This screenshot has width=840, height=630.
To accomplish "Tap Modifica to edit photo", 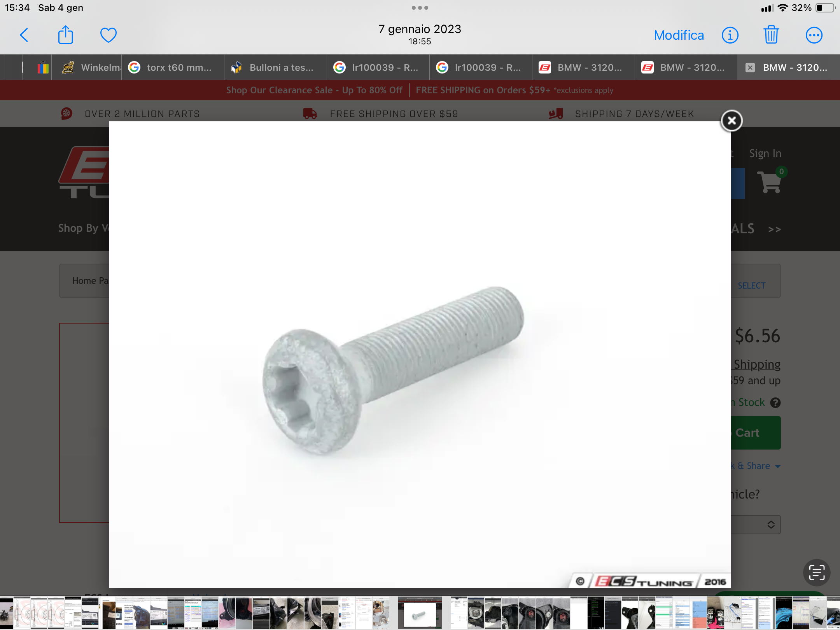I will [679, 35].
